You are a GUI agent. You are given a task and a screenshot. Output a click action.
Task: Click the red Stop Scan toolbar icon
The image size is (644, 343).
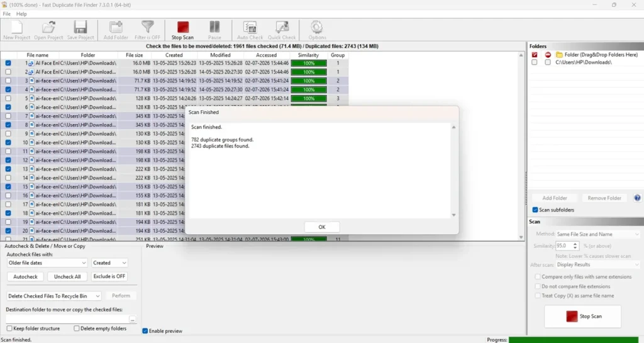pos(183,28)
